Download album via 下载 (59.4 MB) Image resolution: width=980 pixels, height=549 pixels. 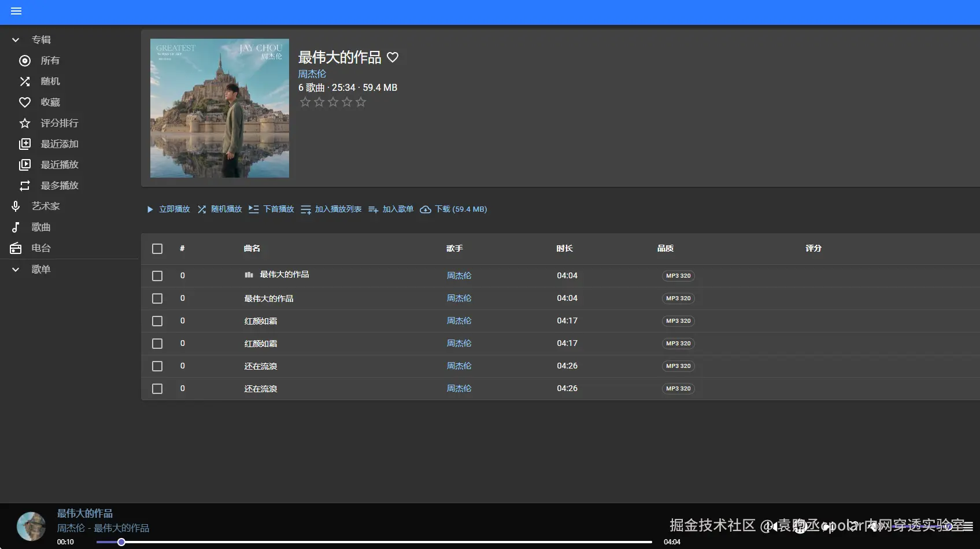[454, 209]
